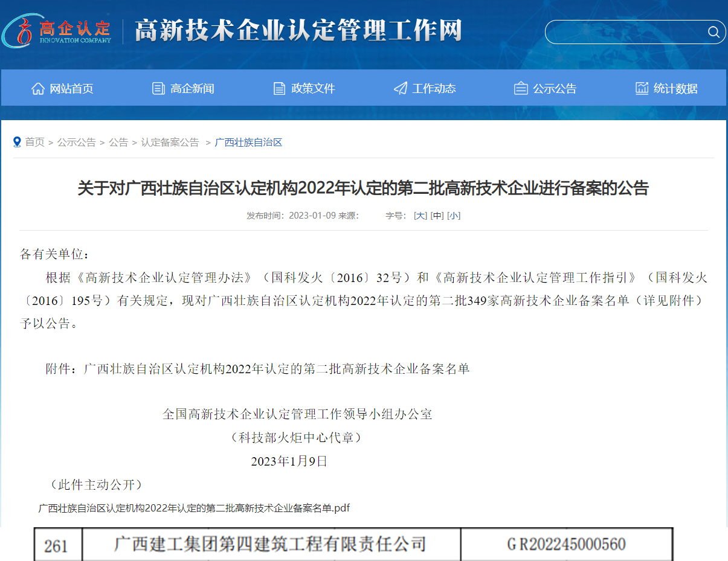Click the breadcrumb location pin icon
728x561 pixels.
pyautogui.click(x=17, y=142)
